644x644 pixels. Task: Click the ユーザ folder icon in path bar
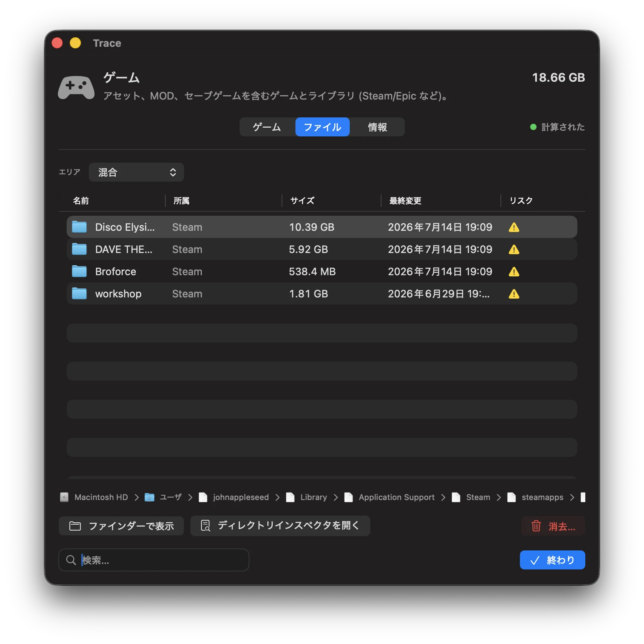pyautogui.click(x=149, y=497)
